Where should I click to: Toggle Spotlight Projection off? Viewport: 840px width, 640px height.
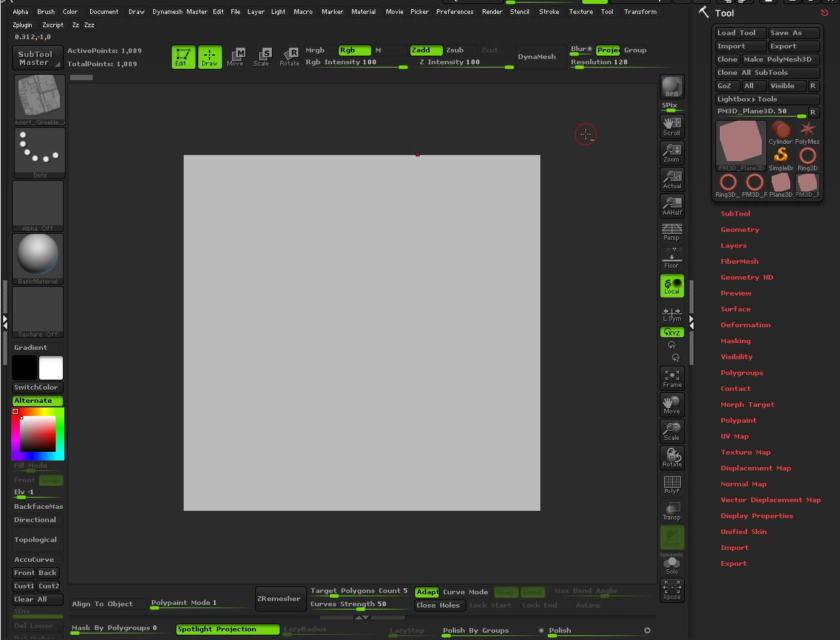coord(227,629)
